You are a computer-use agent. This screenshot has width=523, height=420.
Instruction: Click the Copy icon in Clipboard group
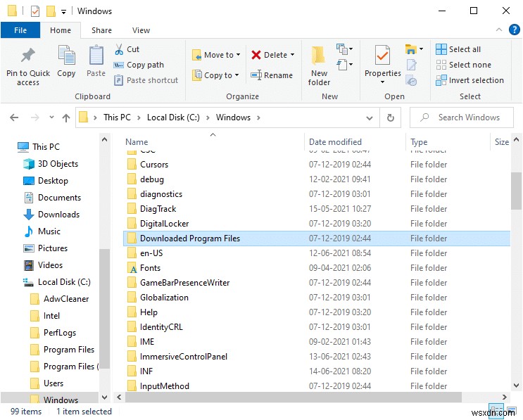point(66,55)
